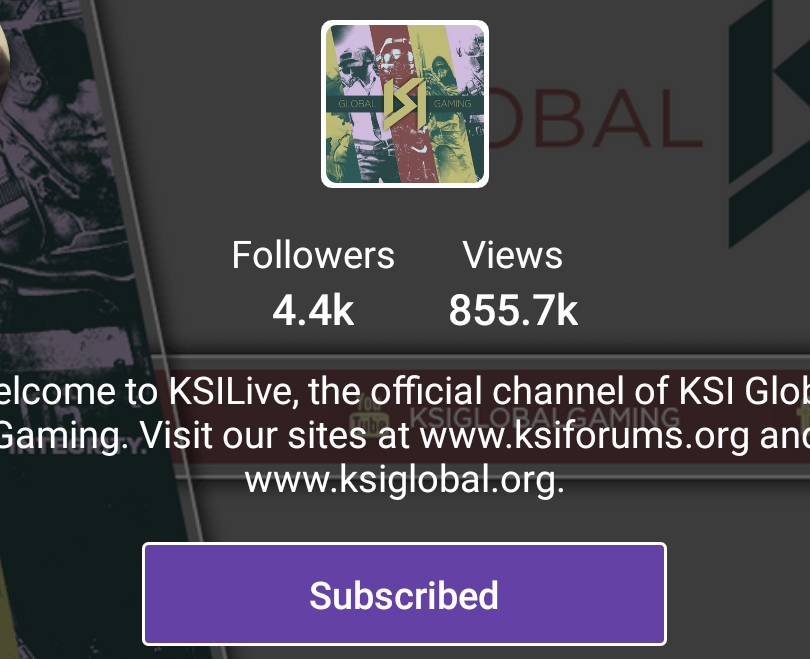Screen dimensions: 810x659
Task: Toggle the purple Subscribed button
Action: (x=404, y=594)
